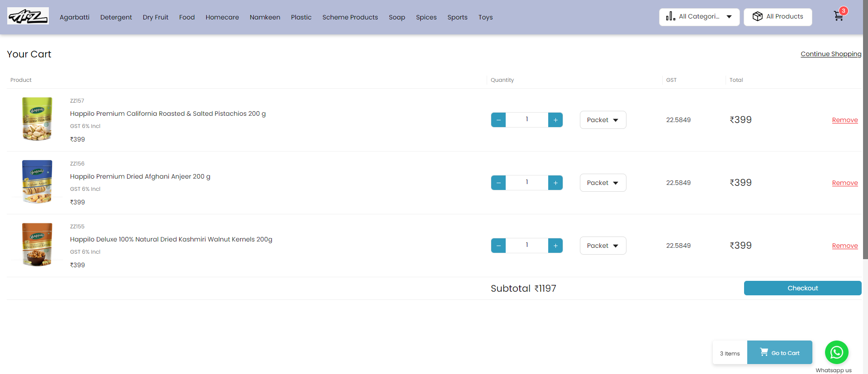
Task: Click the Go to Cart button
Action: tap(780, 353)
